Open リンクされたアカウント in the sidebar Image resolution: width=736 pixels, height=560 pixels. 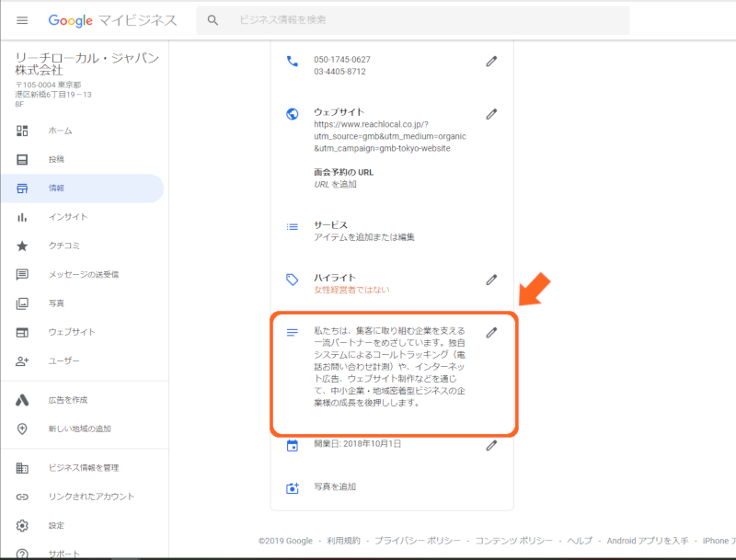click(82, 497)
